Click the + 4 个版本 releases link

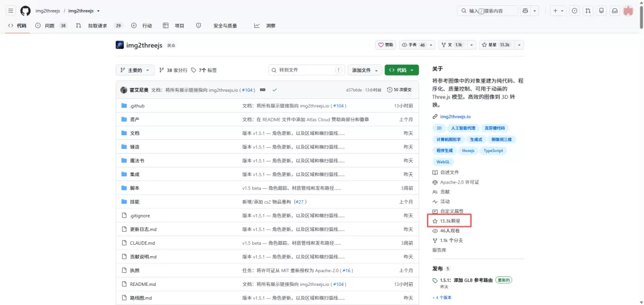click(x=442, y=297)
